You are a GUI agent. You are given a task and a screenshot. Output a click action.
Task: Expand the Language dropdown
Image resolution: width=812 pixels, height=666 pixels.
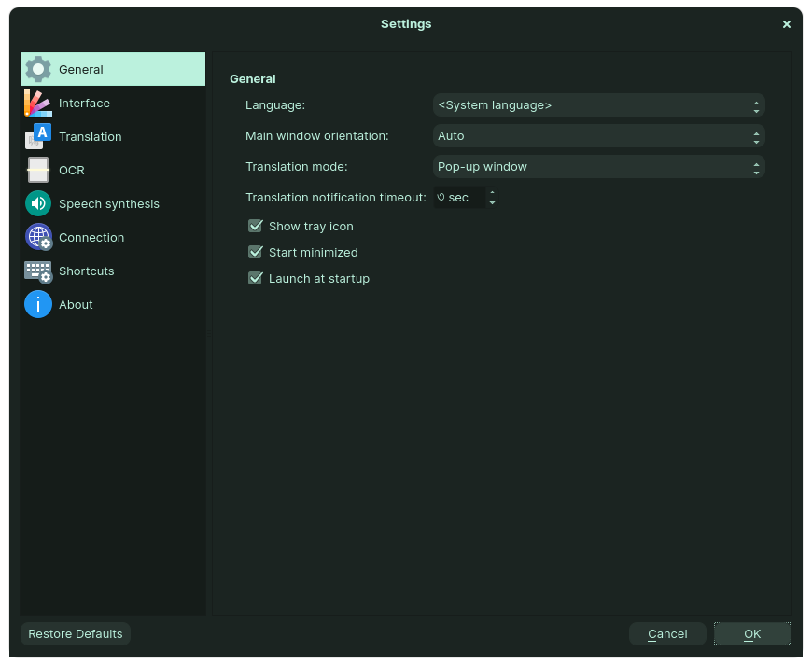coord(598,105)
